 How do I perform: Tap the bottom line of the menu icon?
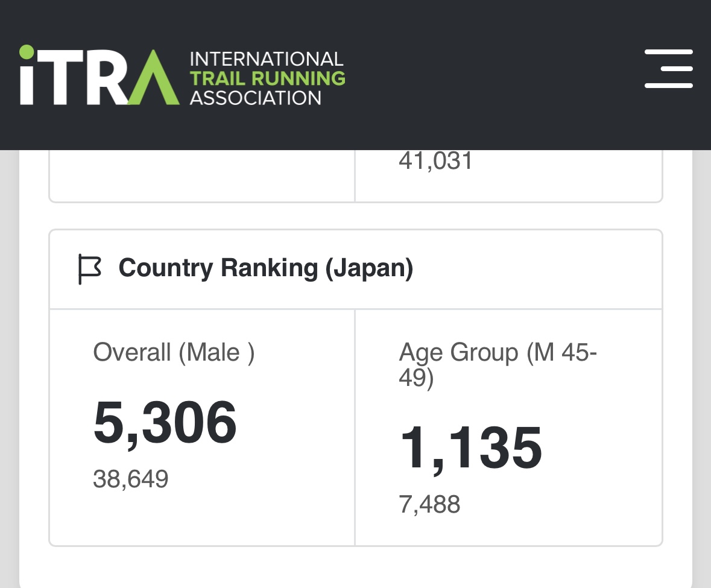[668, 86]
